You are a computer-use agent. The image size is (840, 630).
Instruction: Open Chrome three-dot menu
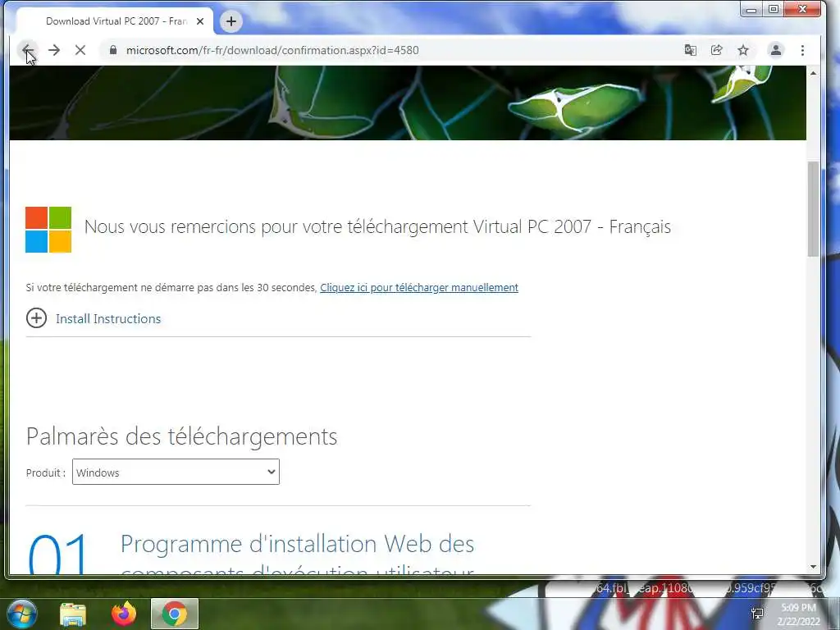click(x=802, y=50)
